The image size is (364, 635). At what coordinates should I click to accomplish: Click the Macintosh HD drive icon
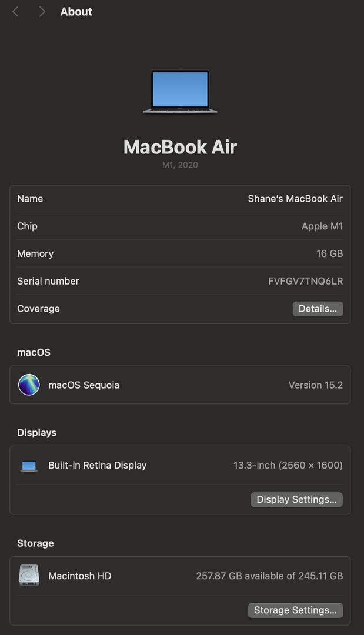[29, 576]
